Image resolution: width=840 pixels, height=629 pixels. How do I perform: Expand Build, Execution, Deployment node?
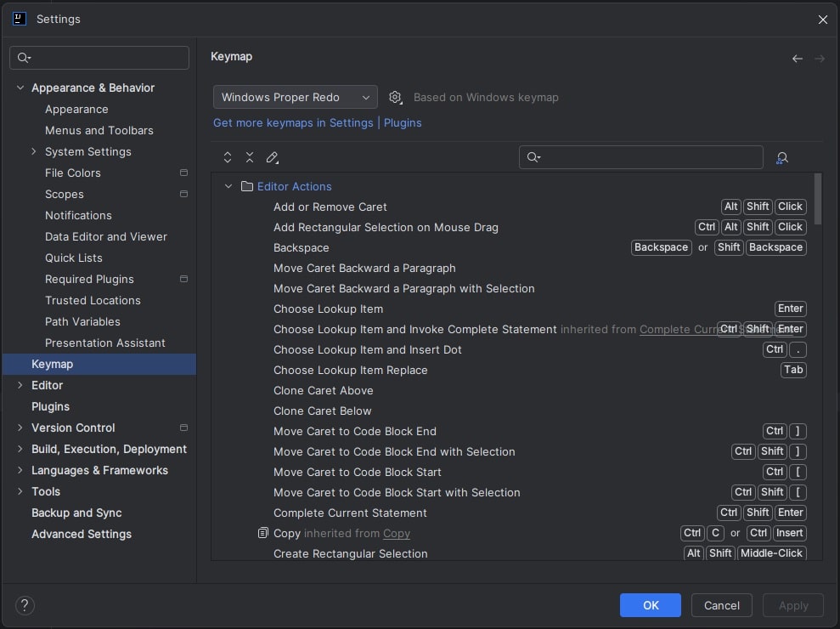[x=20, y=449]
